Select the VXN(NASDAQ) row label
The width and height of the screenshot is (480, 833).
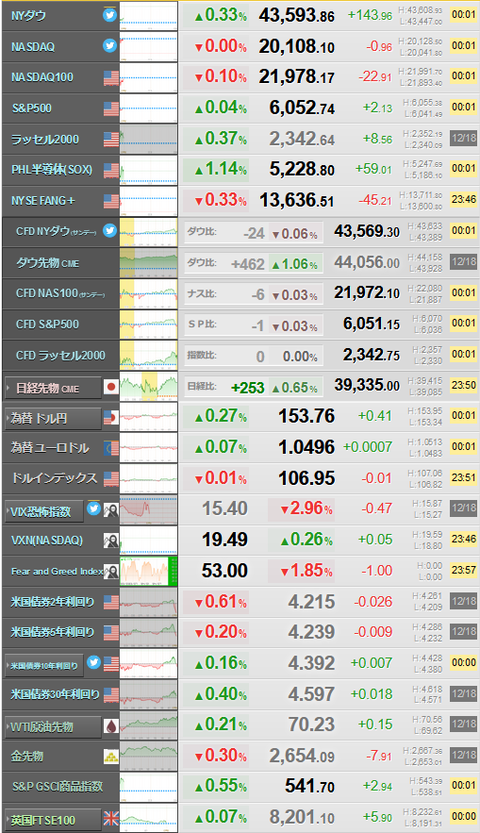[x=47, y=541]
